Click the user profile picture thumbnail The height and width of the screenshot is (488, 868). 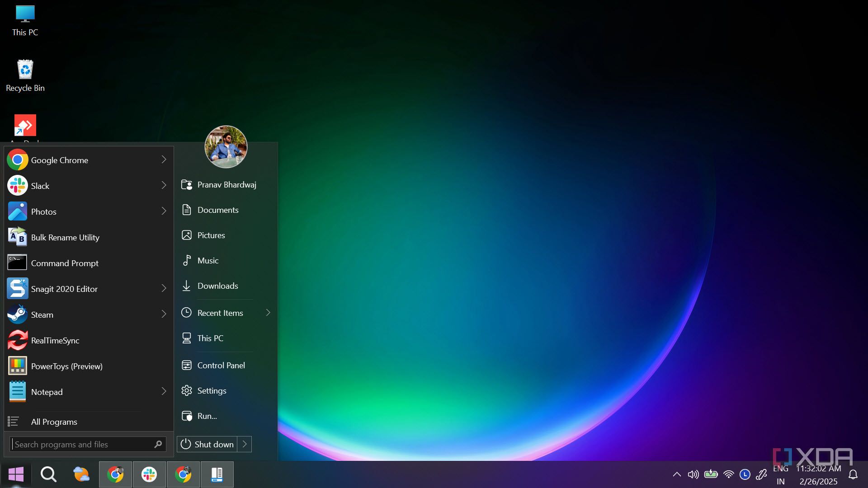(226, 147)
